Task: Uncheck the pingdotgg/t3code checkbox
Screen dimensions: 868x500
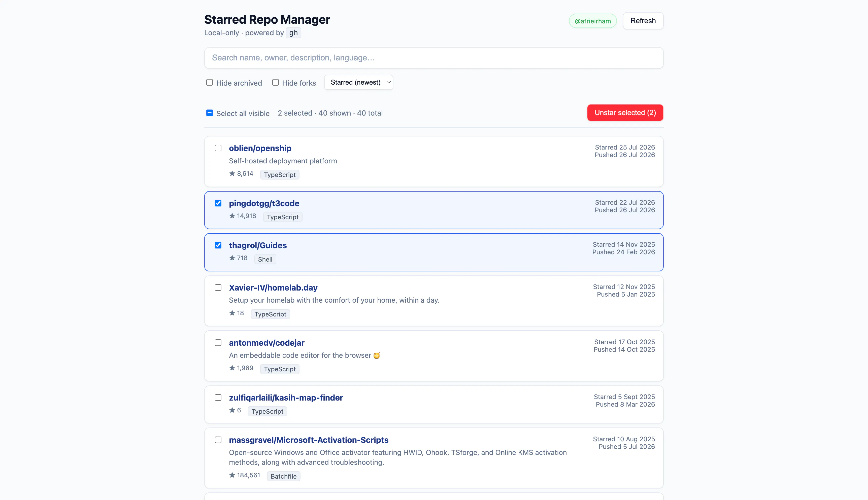Action: [x=218, y=203]
